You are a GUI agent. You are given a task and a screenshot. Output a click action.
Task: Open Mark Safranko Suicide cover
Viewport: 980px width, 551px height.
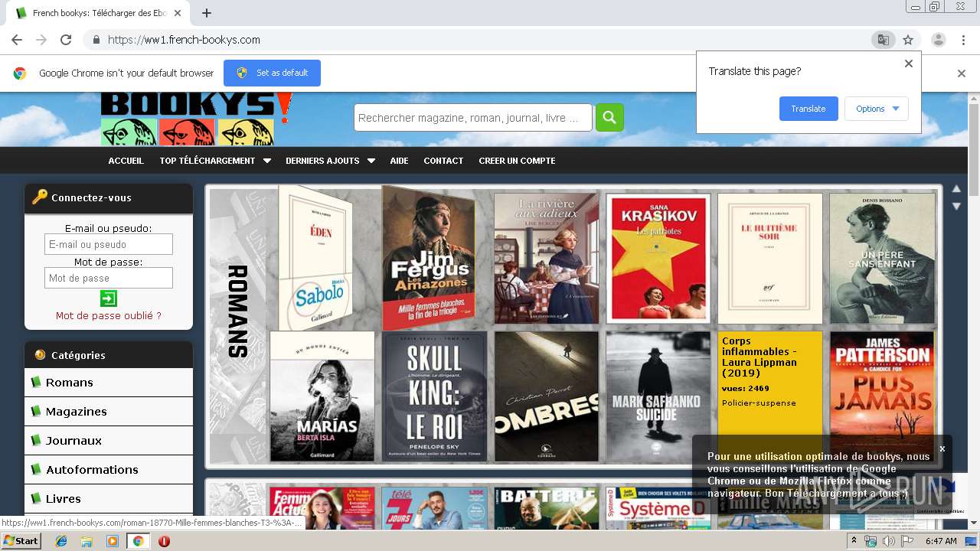[x=658, y=396]
